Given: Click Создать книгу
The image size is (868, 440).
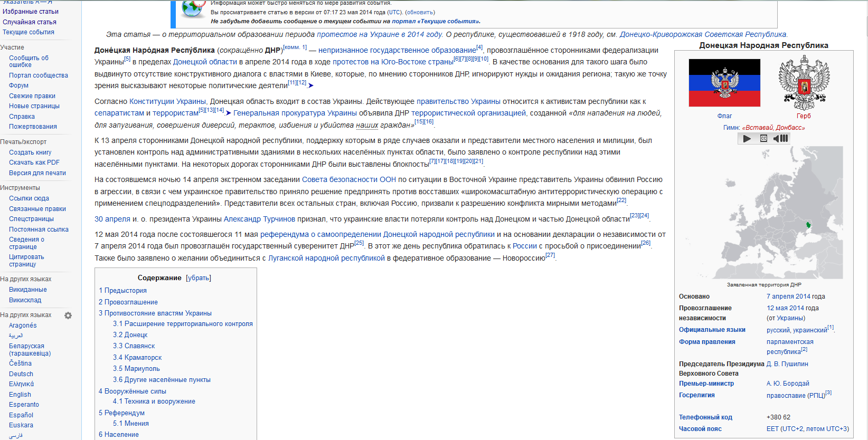Looking at the screenshot, I should [x=30, y=152].
